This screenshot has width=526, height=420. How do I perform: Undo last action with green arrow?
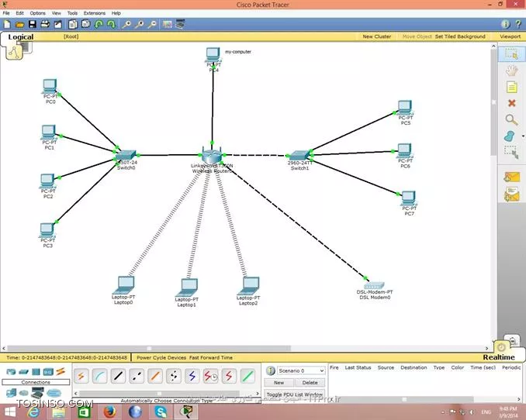point(99,25)
